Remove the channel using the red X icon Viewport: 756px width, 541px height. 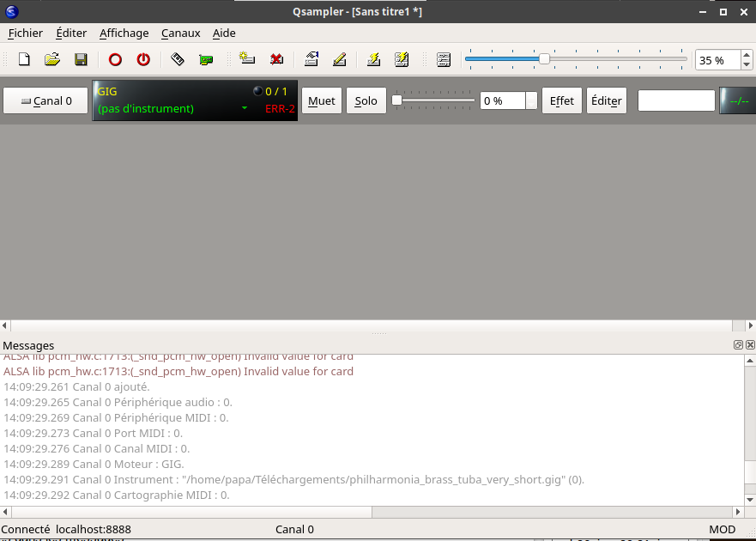(276, 59)
